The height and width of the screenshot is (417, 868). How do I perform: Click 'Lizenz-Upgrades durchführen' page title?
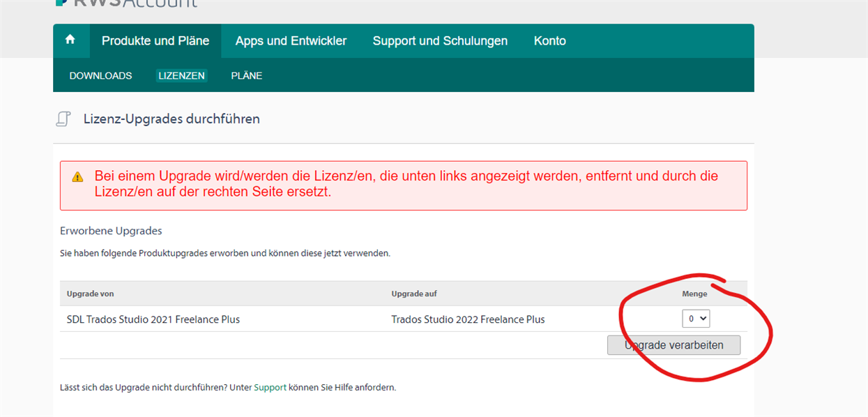(172, 119)
